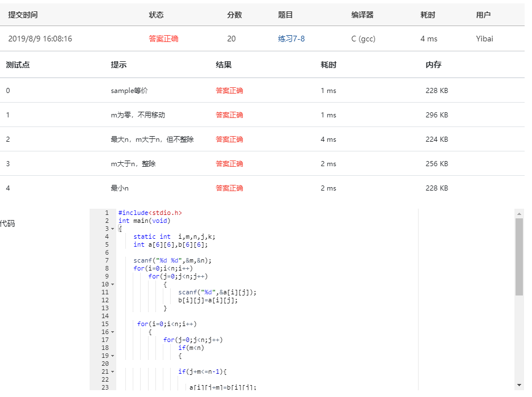The width and height of the screenshot is (532, 397).
Task: Click test point 2 result 答案正确
Action: click(229, 140)
